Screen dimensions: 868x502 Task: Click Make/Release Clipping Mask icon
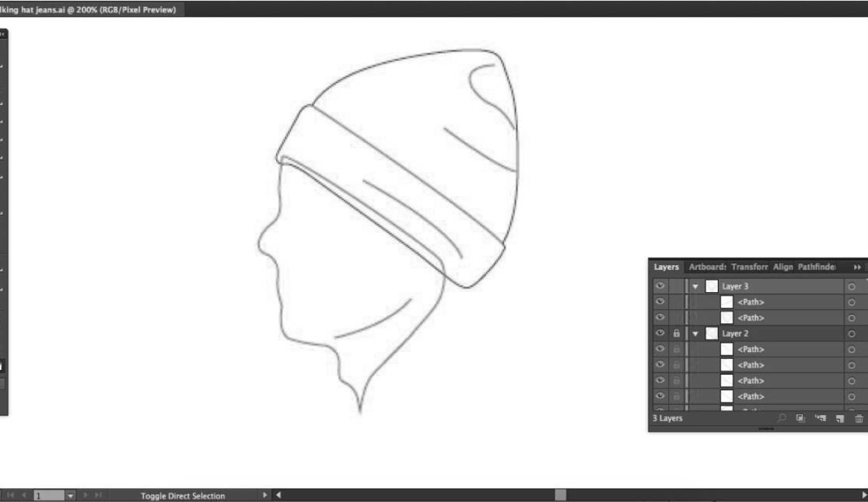tap(800, 418)
